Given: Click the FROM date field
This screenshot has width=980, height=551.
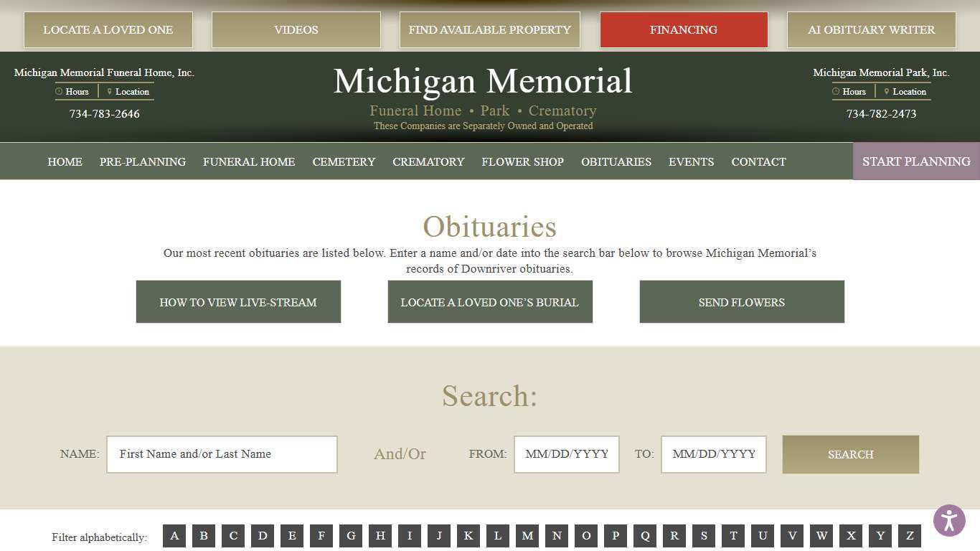Looking at the screenshot, I should [566, 454].
